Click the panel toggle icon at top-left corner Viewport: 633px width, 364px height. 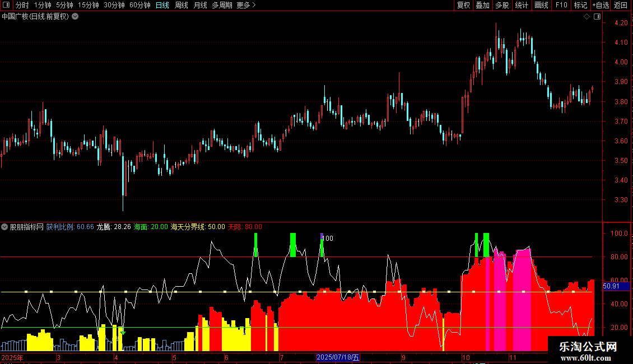(x=6, y=5)
